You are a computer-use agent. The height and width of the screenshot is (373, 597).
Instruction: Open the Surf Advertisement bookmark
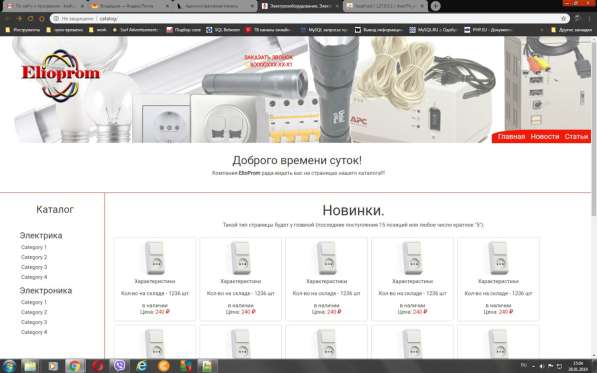[x=136, y=30]
